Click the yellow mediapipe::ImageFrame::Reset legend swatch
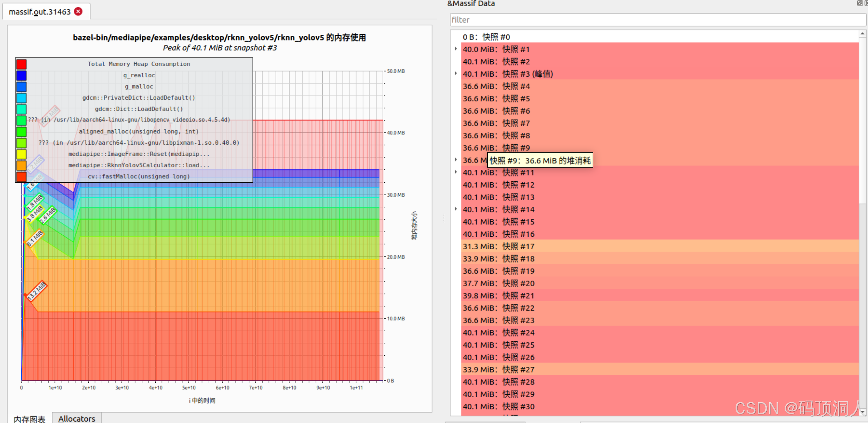Viewport: 868px width, 423px height. coord(21,154)
